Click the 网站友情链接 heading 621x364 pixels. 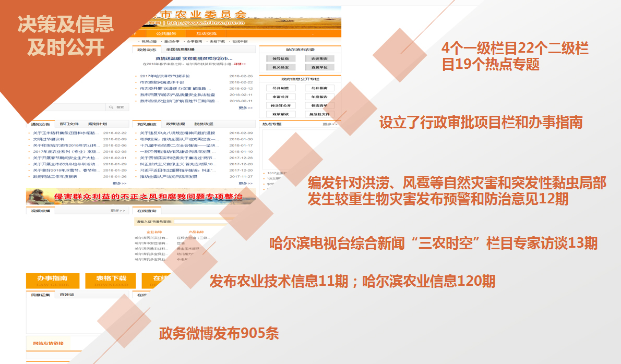48,344
